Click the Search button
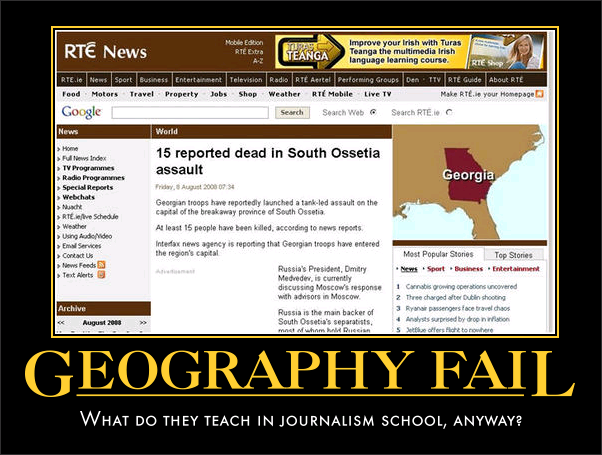 pyautogui.click(x=292, y=113)
